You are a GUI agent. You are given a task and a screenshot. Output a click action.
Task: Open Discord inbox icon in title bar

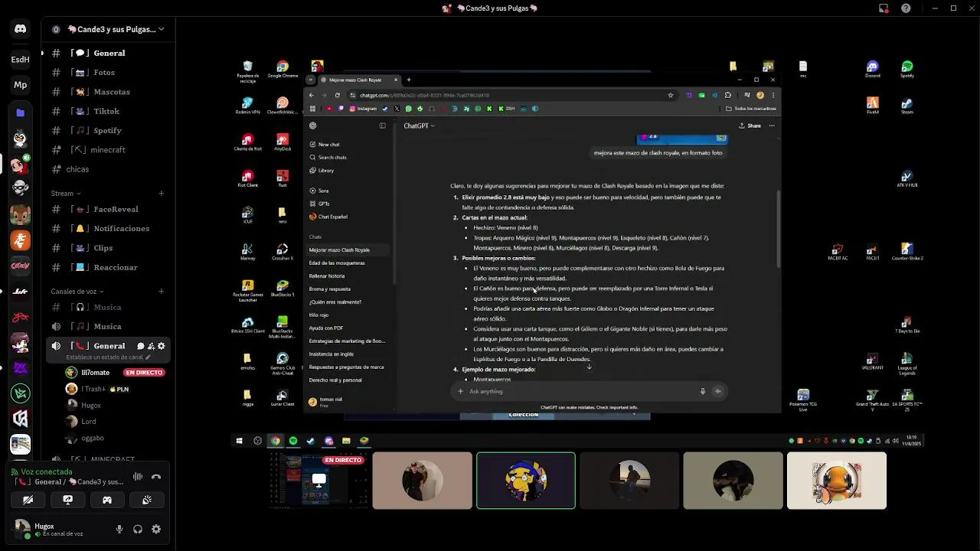tap(884, 8)
